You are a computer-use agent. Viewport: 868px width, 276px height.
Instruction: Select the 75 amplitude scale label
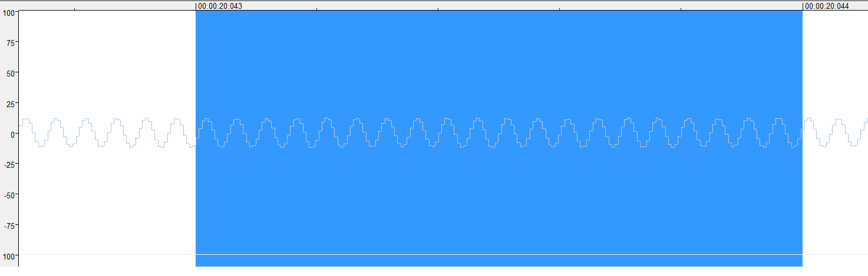[x=10, y=42]
